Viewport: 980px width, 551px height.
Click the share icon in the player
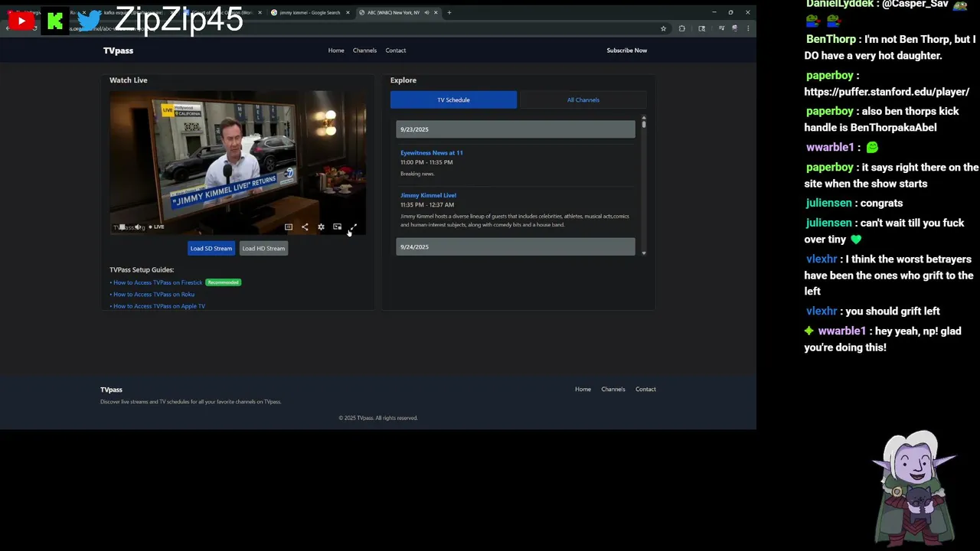305,227
